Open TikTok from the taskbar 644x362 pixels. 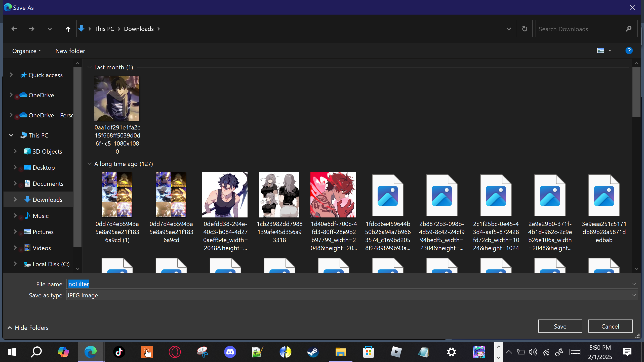coord(119,352)
